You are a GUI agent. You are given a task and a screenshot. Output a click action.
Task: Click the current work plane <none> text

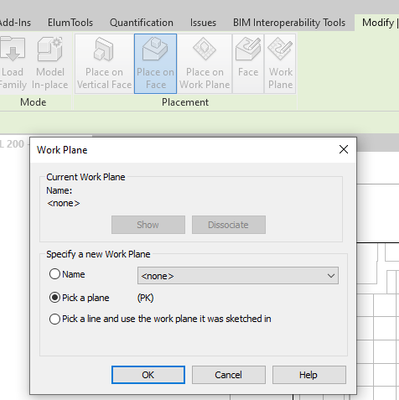(63, 203)
